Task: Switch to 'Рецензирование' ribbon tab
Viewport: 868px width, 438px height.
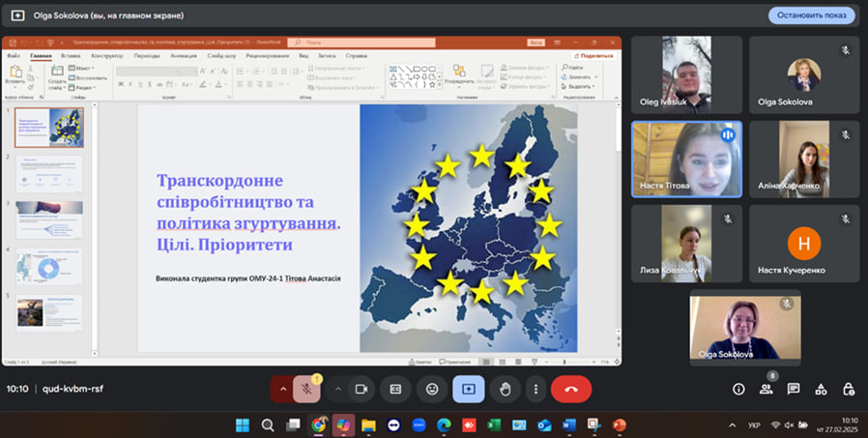Action: pos(268,56)
